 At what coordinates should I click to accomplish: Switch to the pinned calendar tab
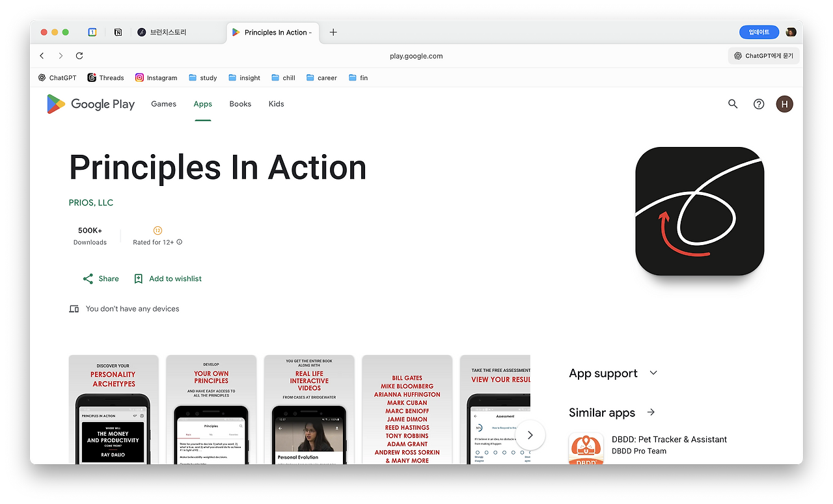(x=92, y=32)
